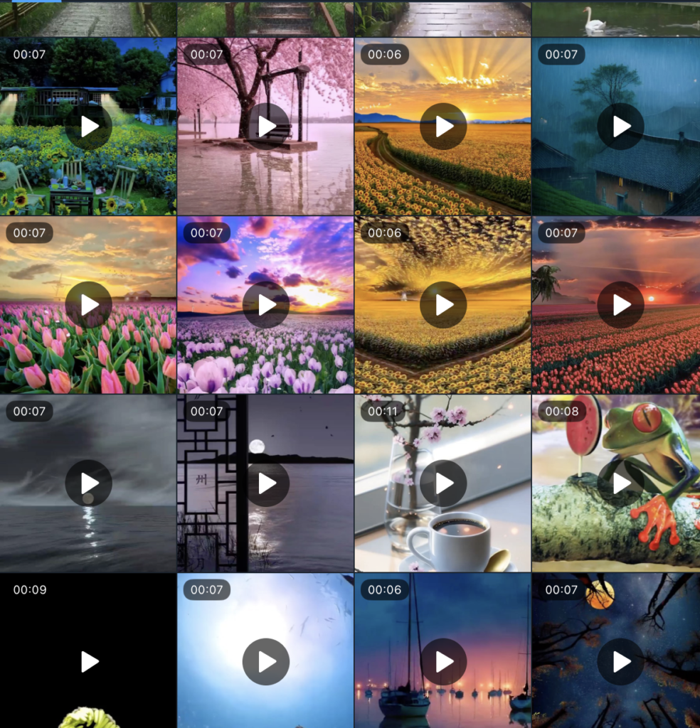Viewport: 700px width, 728px height.
Task: Play the bright blue sky video
Action: coord(266,662)
